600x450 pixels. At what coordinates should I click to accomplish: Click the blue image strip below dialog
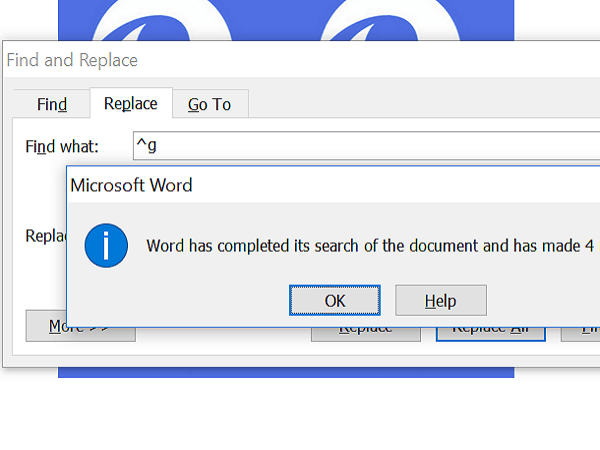[x=286, y=372]
